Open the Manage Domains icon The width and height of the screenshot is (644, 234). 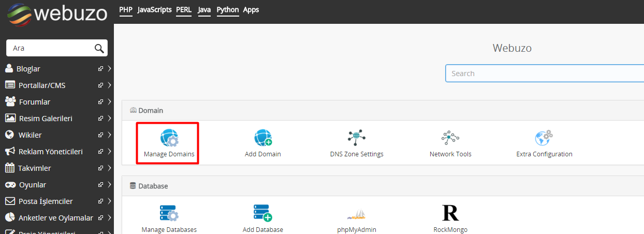tap(169, 138)
